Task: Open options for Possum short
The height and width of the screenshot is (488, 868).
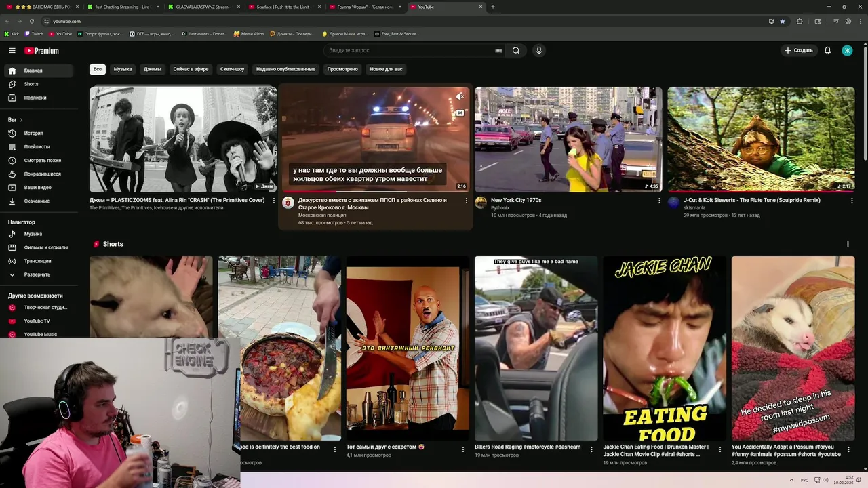Action: pyautogui.click(x=848, y=449)
